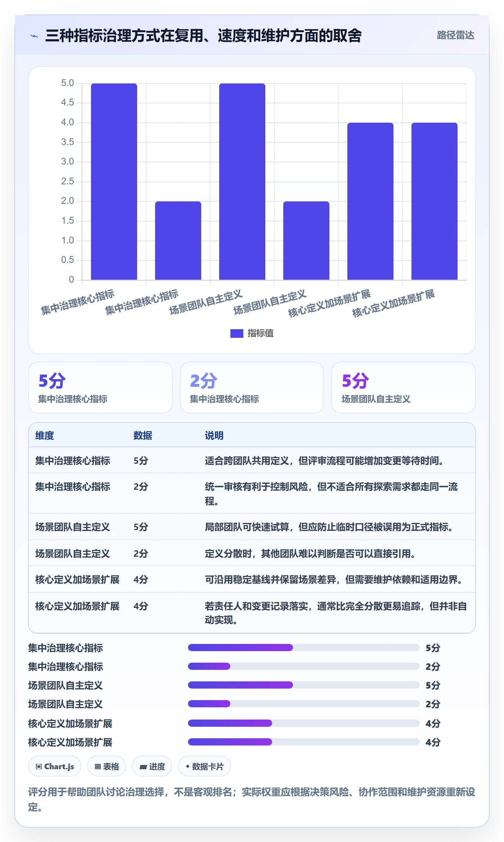
Task: Click 5分 in the 适合跨团队共用定义 table row
Action: point(141,461)
